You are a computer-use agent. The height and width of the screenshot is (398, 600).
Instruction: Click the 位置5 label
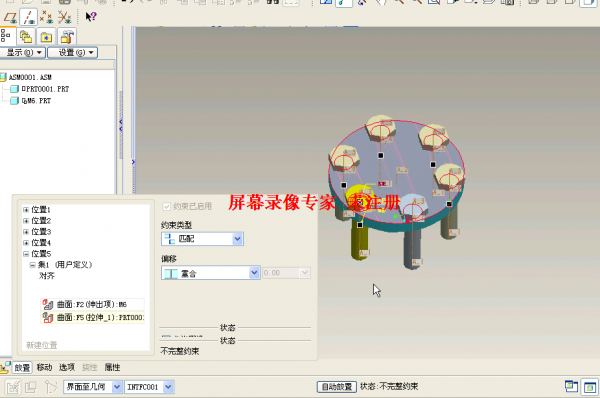pyautogui.click(x=41, y=254)
